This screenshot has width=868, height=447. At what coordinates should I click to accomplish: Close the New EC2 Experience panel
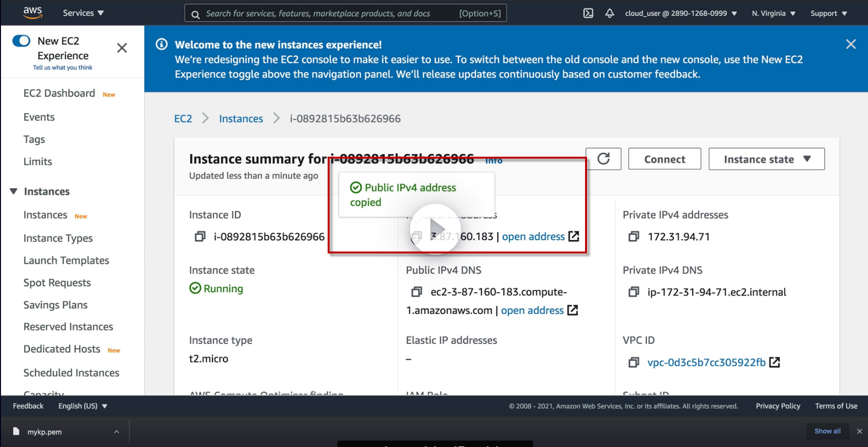122,48
